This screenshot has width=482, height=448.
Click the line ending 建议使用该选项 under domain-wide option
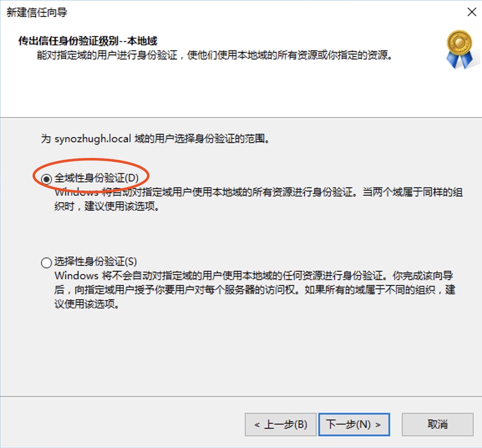coord(107,206)
